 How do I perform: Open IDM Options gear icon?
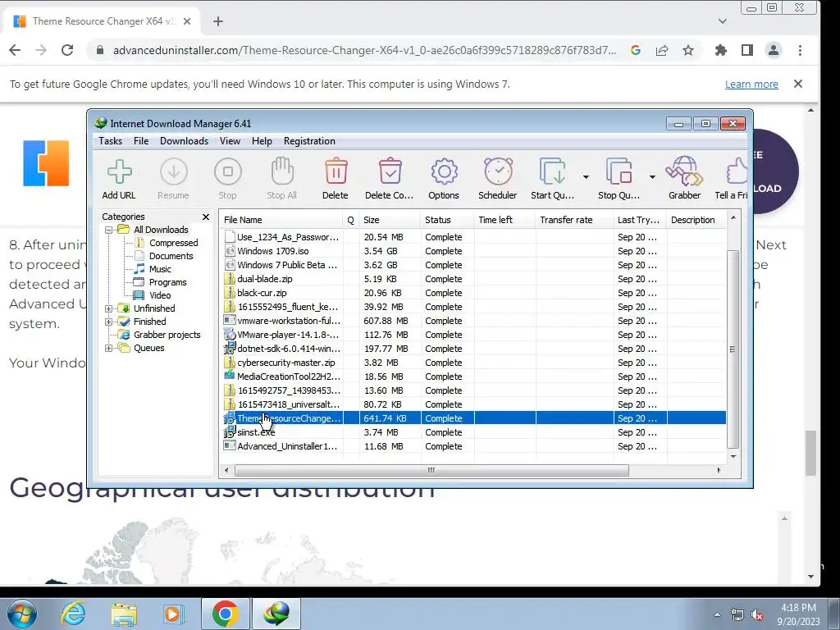pyautogui.click(x=444, y=179)
